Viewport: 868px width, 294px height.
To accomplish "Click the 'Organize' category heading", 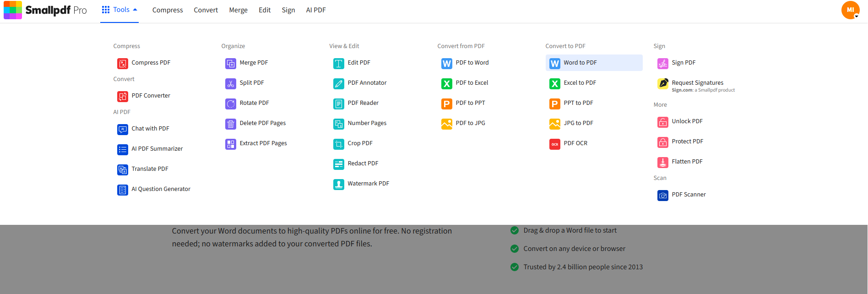I will click(233, 46).
